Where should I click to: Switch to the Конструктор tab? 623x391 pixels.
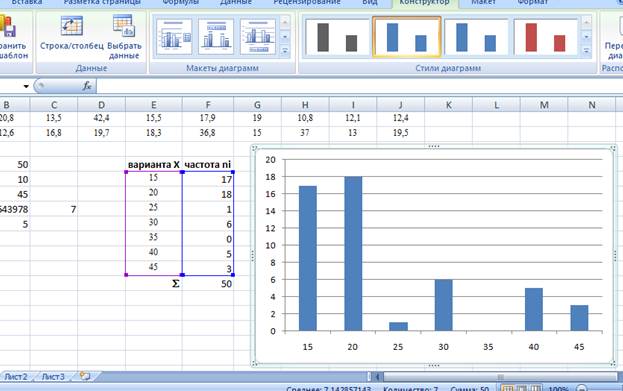coord(424,2)
